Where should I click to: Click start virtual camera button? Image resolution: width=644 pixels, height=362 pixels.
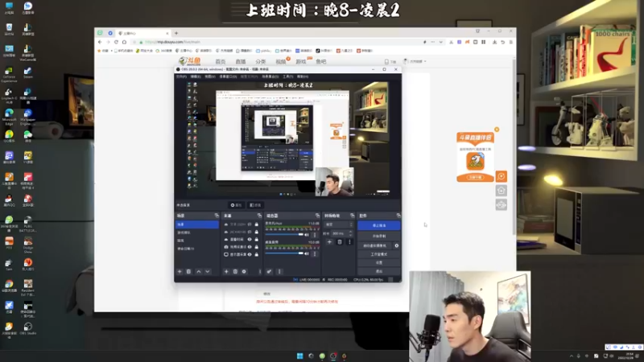tap(375, 246)
